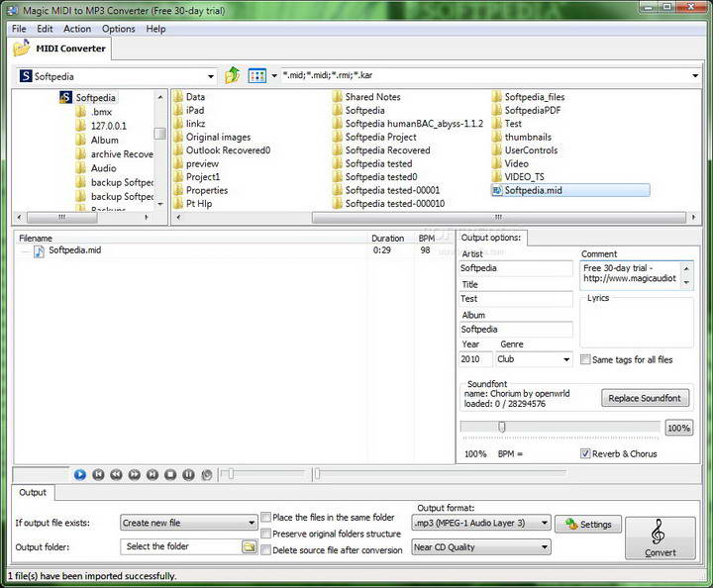Open the Help menu
The height and width of the screenshot is (588, 713).
tap(155, 29)
